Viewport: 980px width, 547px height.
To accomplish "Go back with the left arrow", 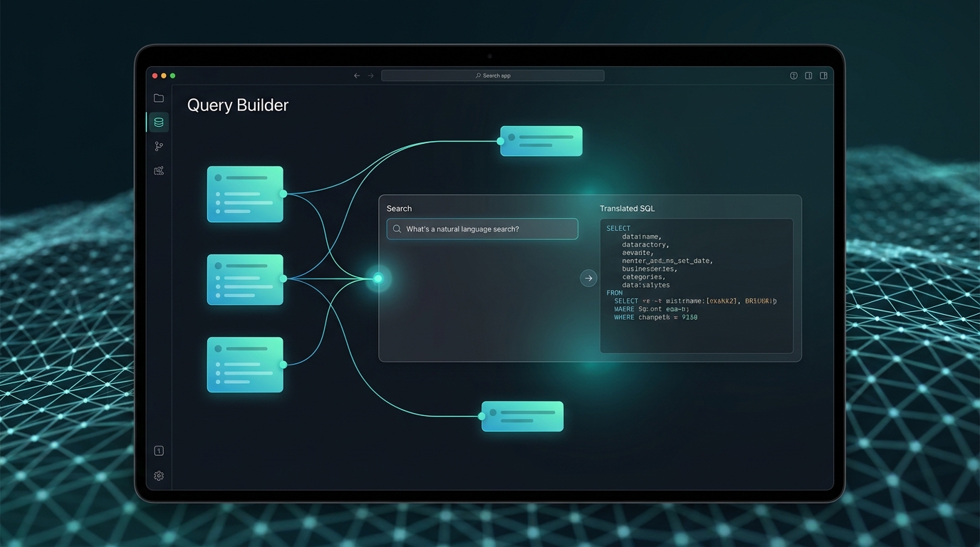I will coord(357,75).
